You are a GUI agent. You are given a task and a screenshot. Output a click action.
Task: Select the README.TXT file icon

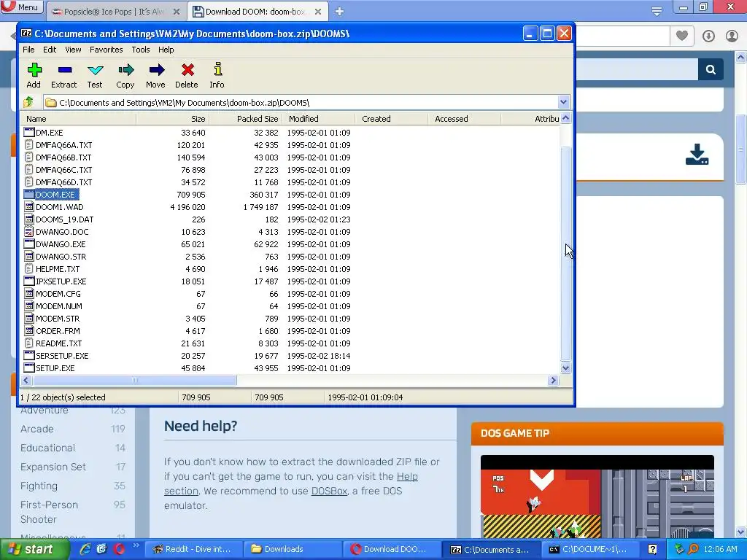(x=29, y=343)
